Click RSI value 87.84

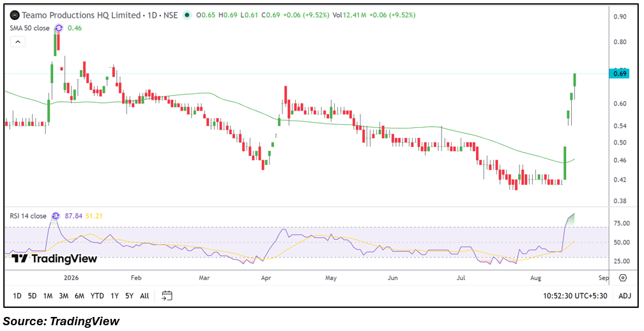(x=73, y=215)
